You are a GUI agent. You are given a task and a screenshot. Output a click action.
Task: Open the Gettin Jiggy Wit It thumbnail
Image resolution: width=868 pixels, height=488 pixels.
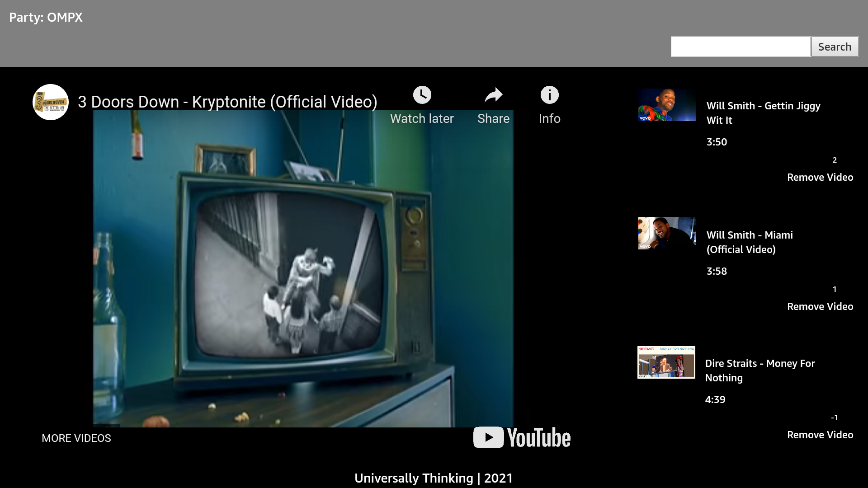(667, 105)
